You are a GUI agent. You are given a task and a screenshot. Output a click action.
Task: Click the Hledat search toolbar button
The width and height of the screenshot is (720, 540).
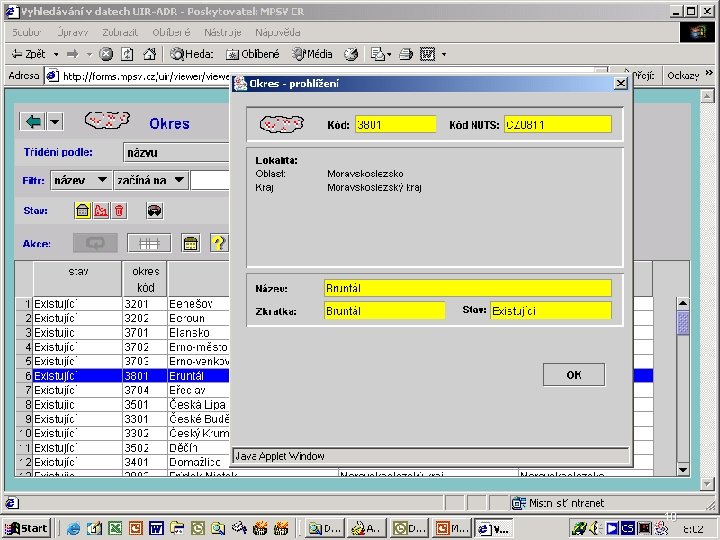(x=191, y=54)
